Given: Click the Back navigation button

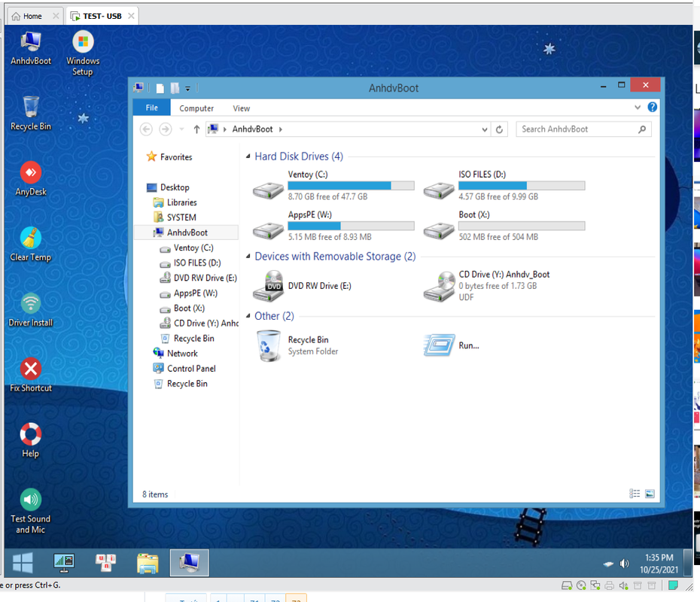Looking at the screenshot, I should (146, 129).
